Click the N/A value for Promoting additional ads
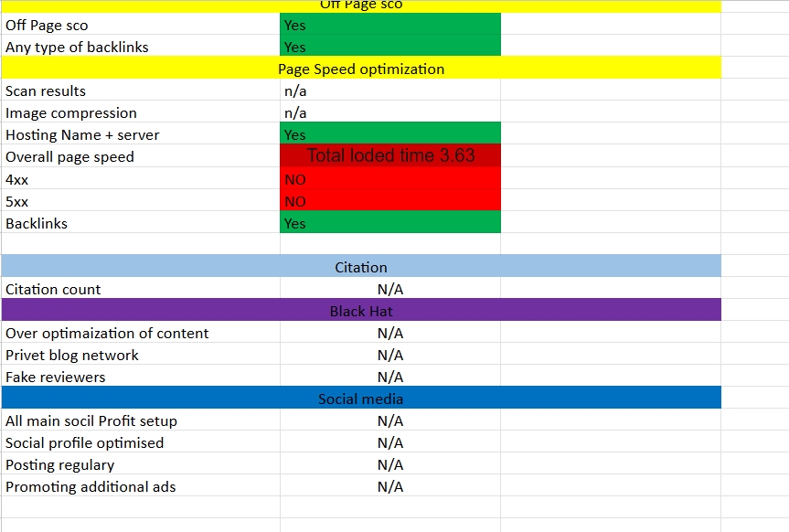 pos(390,487)
